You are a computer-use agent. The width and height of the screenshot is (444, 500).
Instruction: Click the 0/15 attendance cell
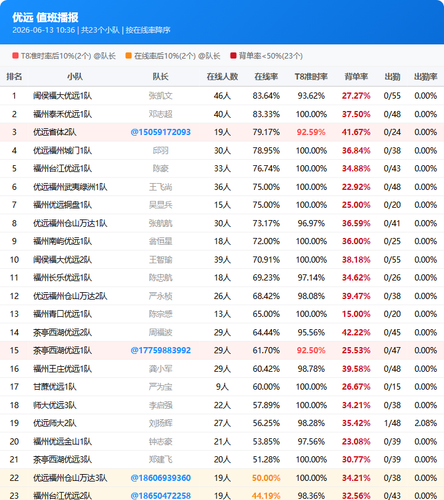pos(392,387)
